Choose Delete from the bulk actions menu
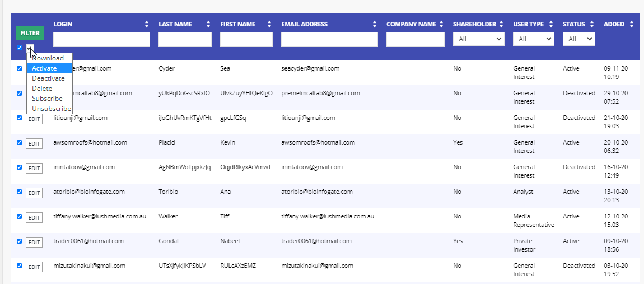This screenshot has width=644, height=284. point(49,89)
